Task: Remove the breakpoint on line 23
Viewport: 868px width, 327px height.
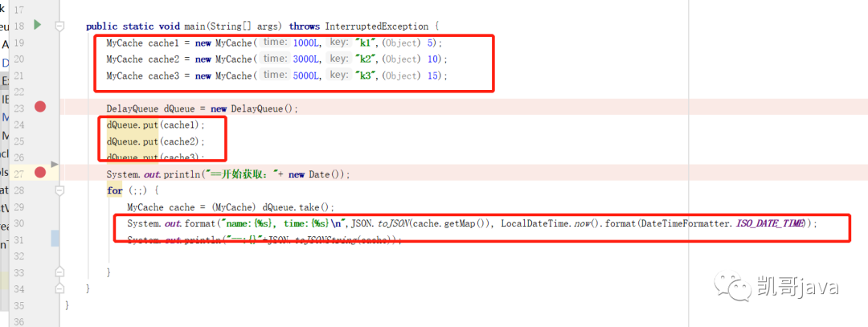Action: [x=40, y=107]
